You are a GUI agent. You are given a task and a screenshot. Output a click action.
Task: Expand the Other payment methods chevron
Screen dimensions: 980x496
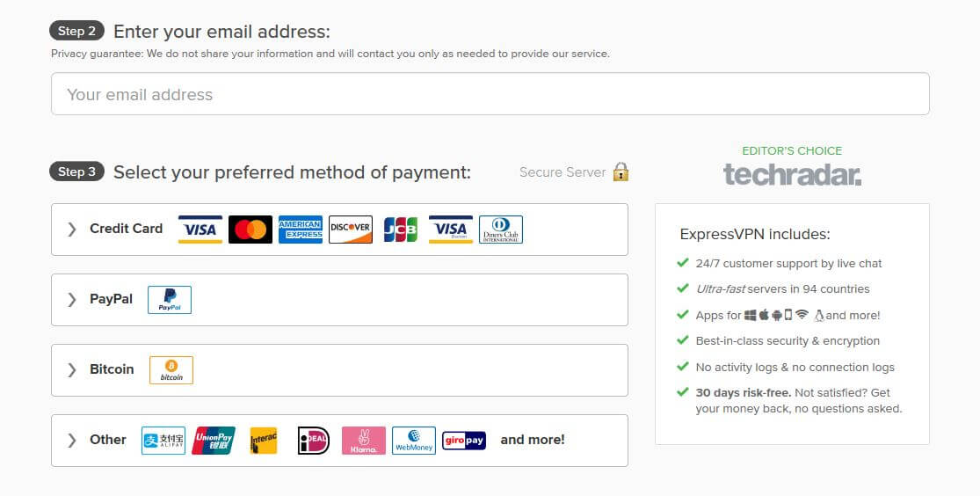pyautogui.click(x=72, y=441)
